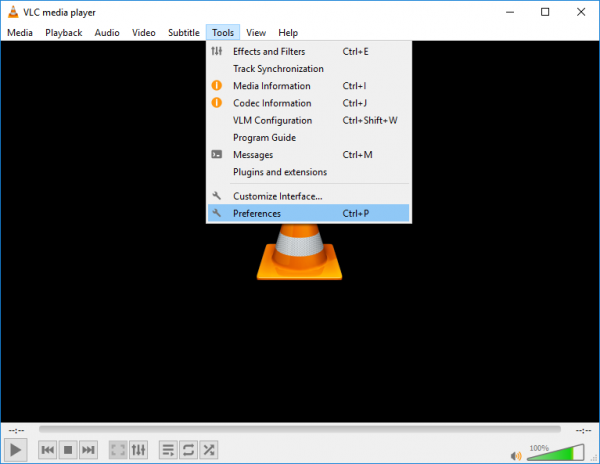600x464 pixels.
Task: Click the playback seek bar
Action: [x=300, y=430]
